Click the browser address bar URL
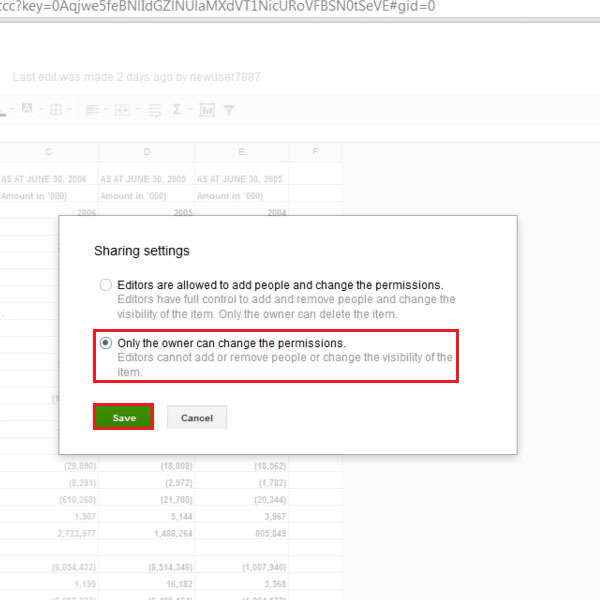The image size is (600, 600). coord(217,7)
